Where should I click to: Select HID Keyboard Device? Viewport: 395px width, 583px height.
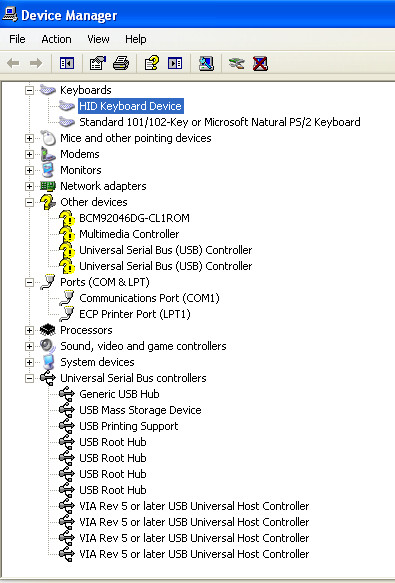[131, 106]
